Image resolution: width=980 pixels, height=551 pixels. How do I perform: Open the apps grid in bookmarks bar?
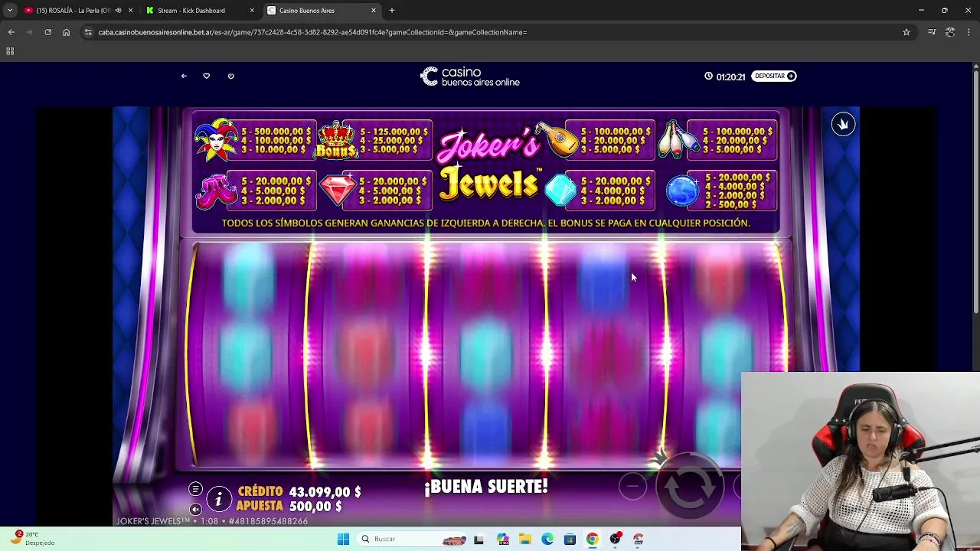tap(10, 51)
